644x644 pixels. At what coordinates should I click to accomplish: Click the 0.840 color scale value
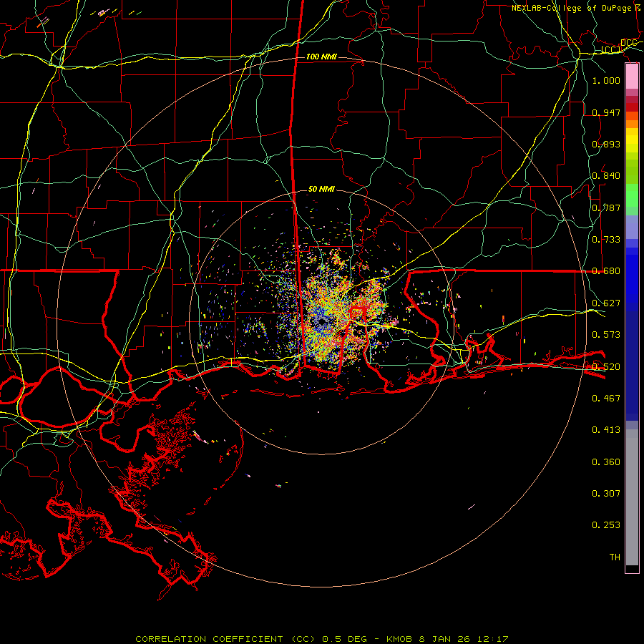606,176
